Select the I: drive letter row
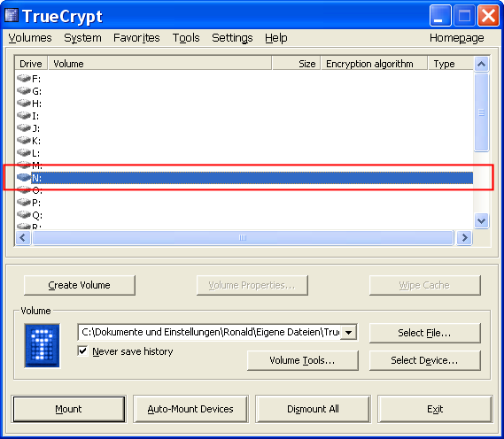This screenshot has width=504, height=439. click(244, 116)
